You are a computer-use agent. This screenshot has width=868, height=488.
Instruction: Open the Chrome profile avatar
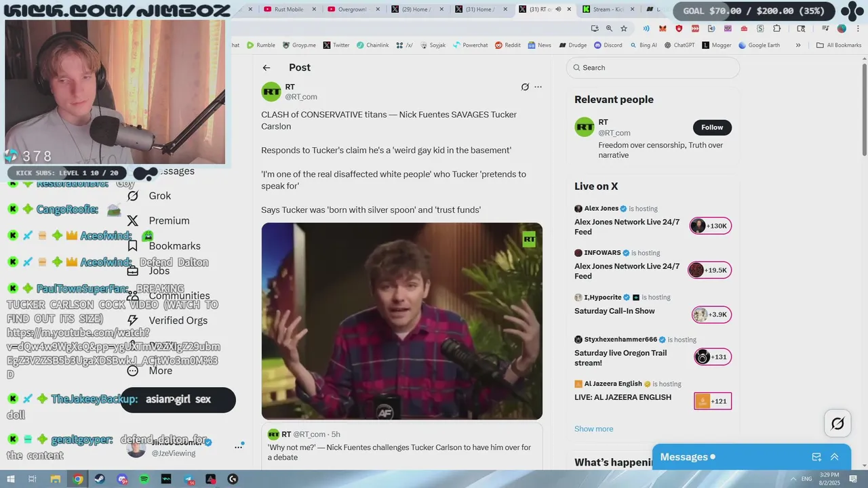pyautogui.click(x=842, y=28)
